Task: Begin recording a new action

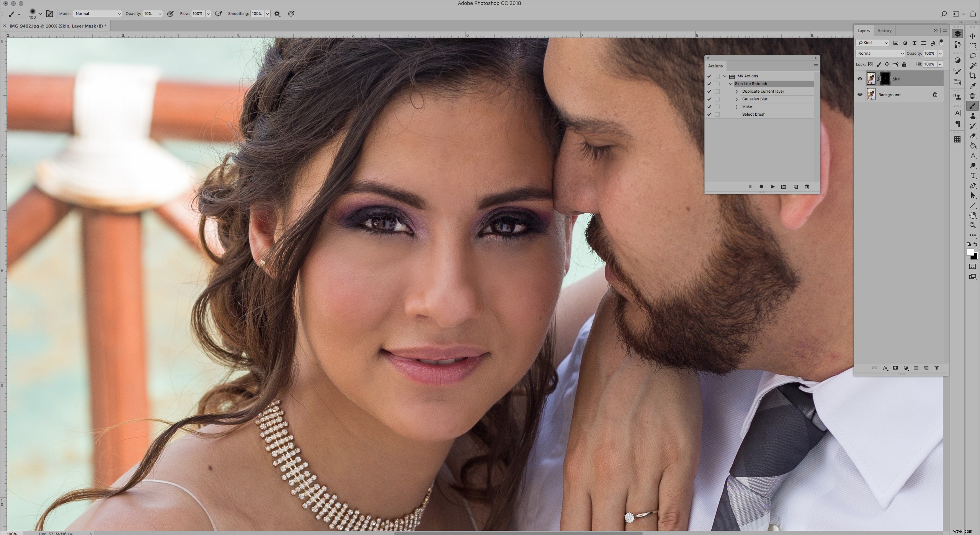Action: coord(761,187)
